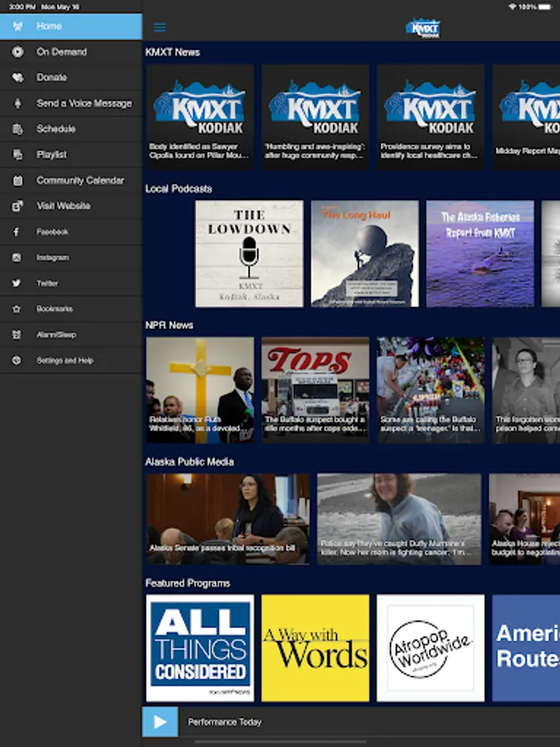560x747 pixels.
Task: Click the KMXT News section heading
Action: (x=173, y=52)
